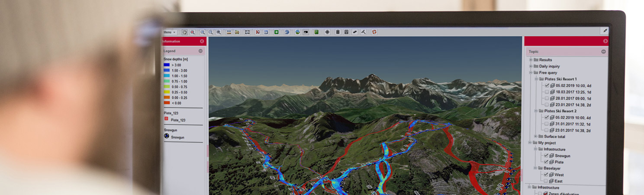The width and height of the screenshot is (644, 195).
Task: Select the pan hand tool
Action: 185,32
